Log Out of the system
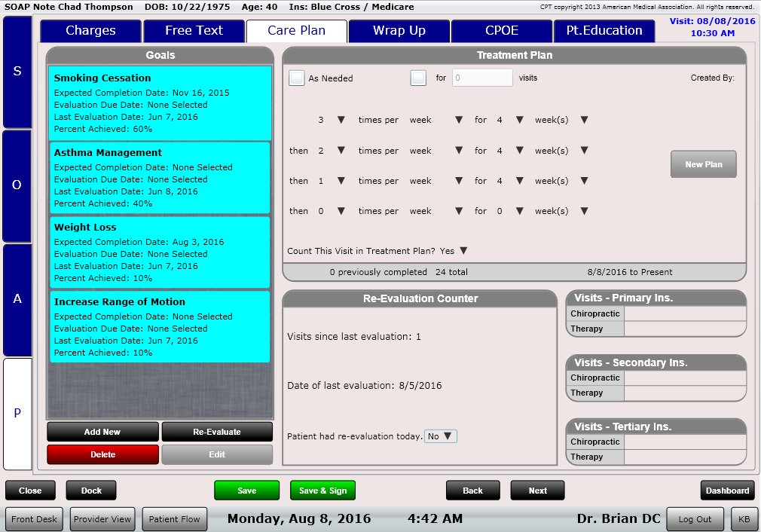Screen dimensions: 761x532 coord(695,519)
